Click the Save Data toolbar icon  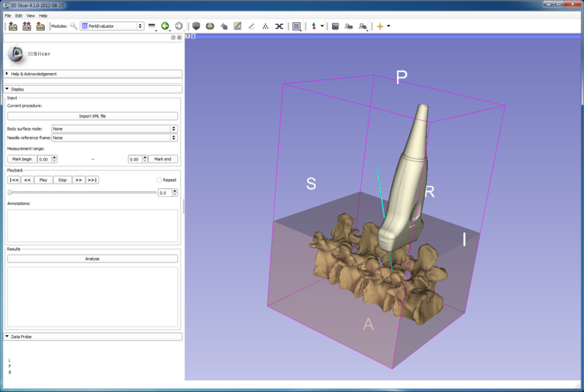[40, 26]
